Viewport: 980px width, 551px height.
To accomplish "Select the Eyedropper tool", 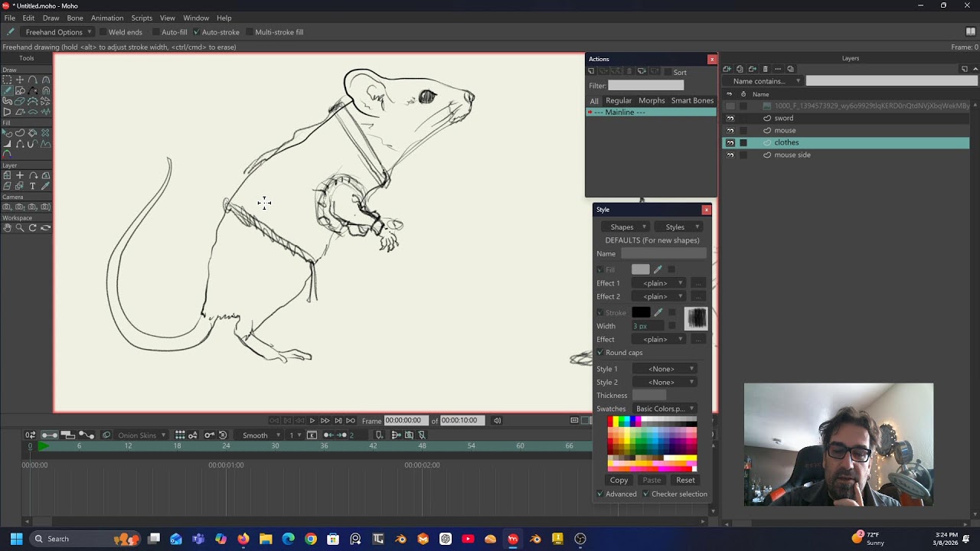I will click(x=45, y=186).
